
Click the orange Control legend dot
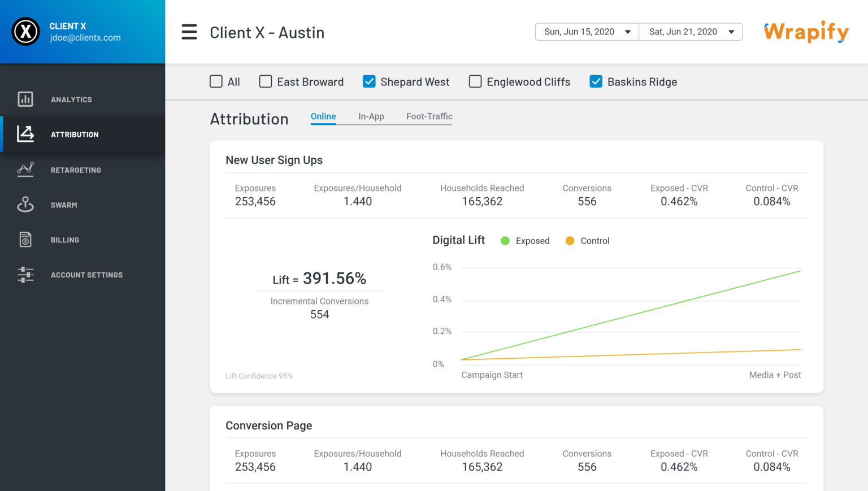(x=570, y=241)
